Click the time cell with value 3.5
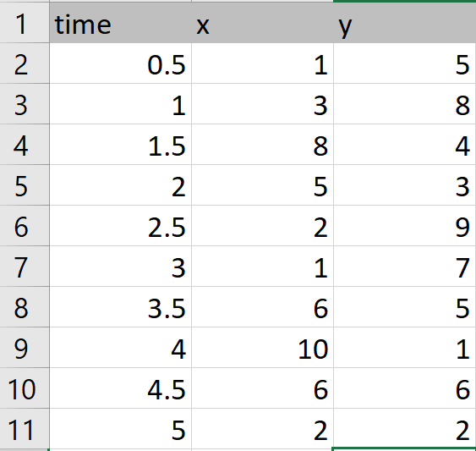Screen dimensions: 476x451 (121, 307)
